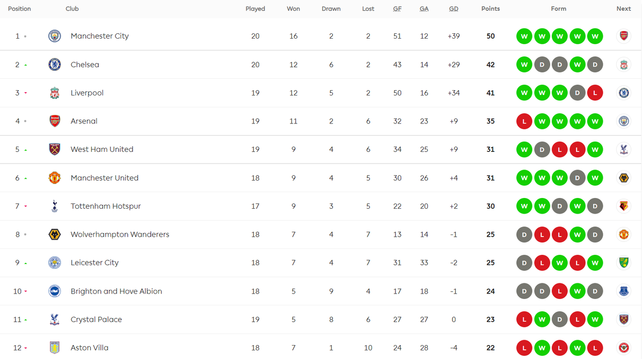Screen dimensions: 644x359
Task: Click the Aston Villa club crest
Action: (x=54, y=348)
